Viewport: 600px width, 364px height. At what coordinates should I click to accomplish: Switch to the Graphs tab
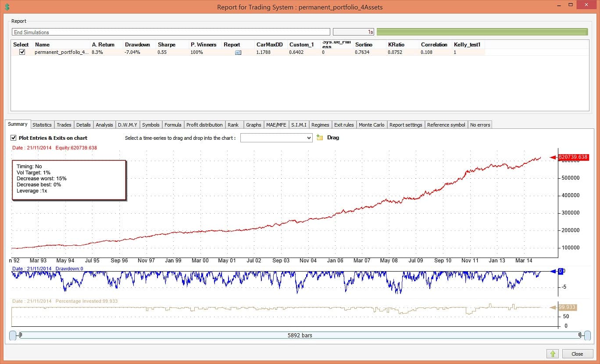click(254, 125)
